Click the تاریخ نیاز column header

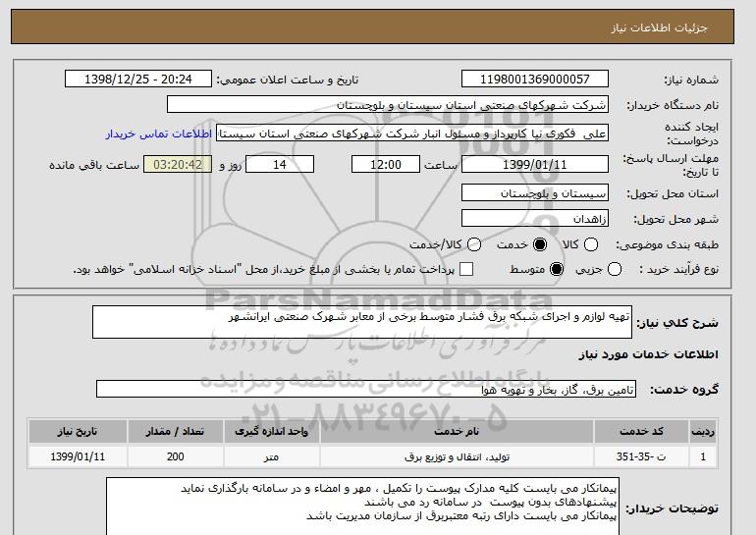(78, 431)
